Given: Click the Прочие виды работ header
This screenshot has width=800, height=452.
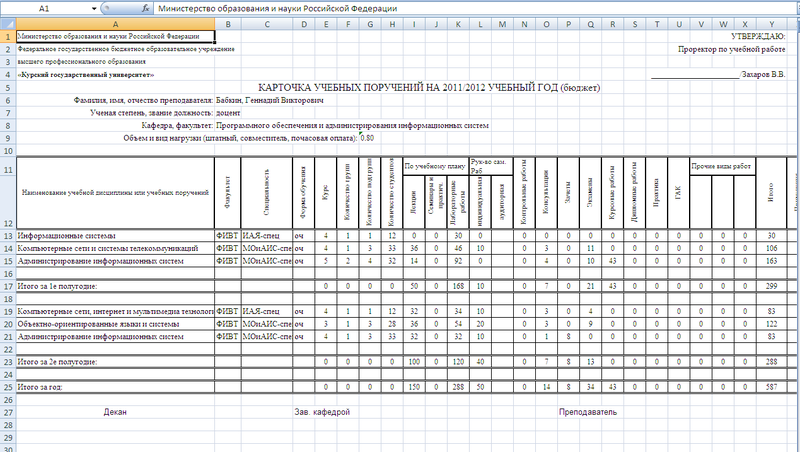Looking at the screenshot, I should (722, 166).
